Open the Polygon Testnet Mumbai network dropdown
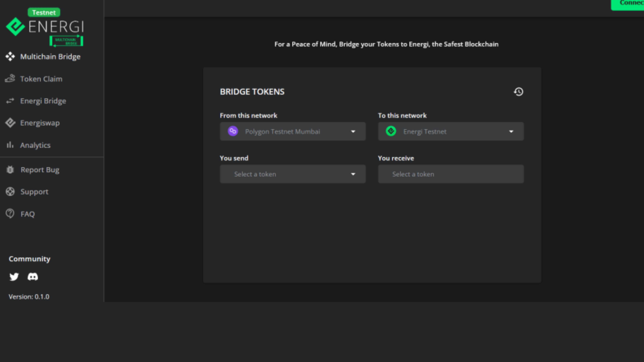Image resolution: width=644 pixels, height=362 pixels. coord(293,131)
